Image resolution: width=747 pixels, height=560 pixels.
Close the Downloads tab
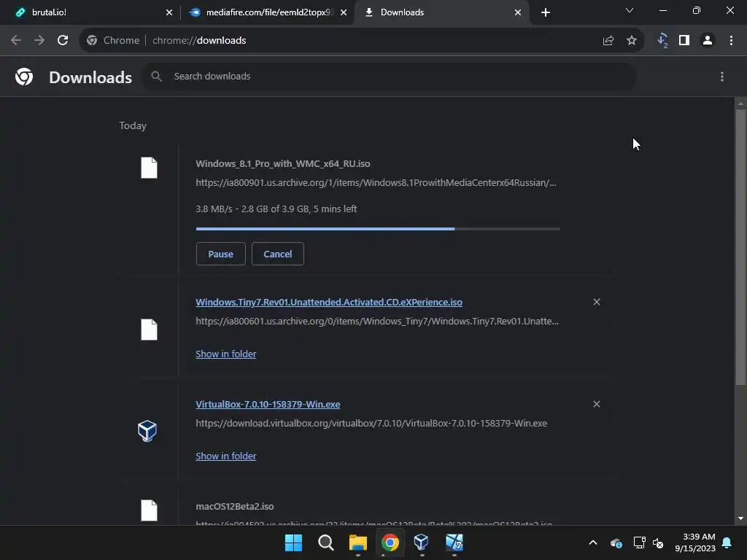click(518, 12)
